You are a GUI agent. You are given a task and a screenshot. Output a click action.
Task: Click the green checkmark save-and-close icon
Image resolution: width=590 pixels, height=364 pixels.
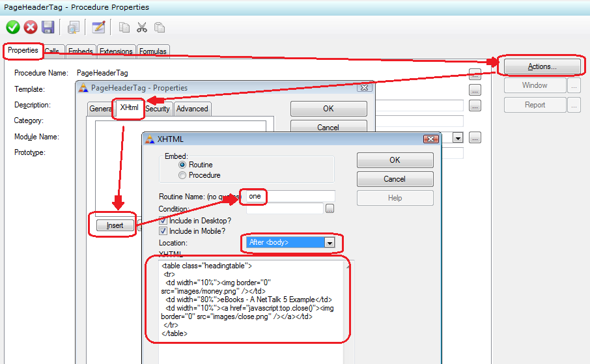12,27
